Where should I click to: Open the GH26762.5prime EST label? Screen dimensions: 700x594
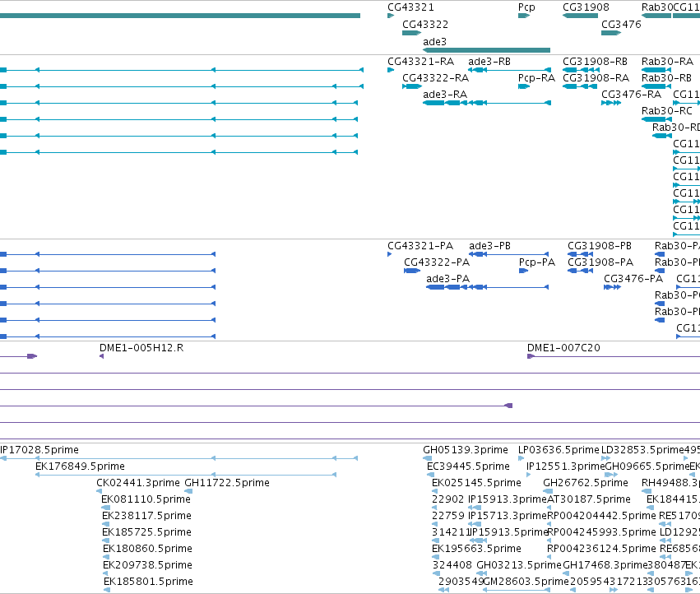tap(586, 483)
